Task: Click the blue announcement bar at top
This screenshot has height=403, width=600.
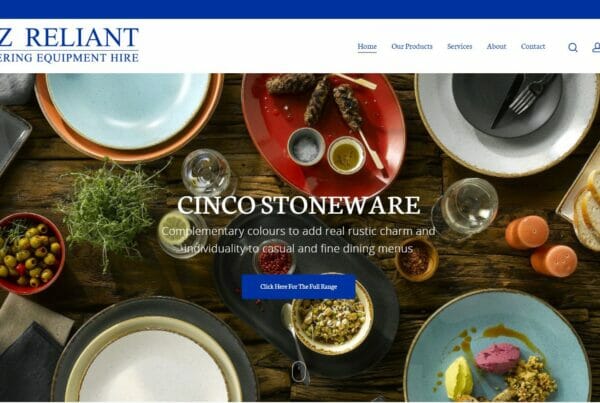Action: click(300, 9)
